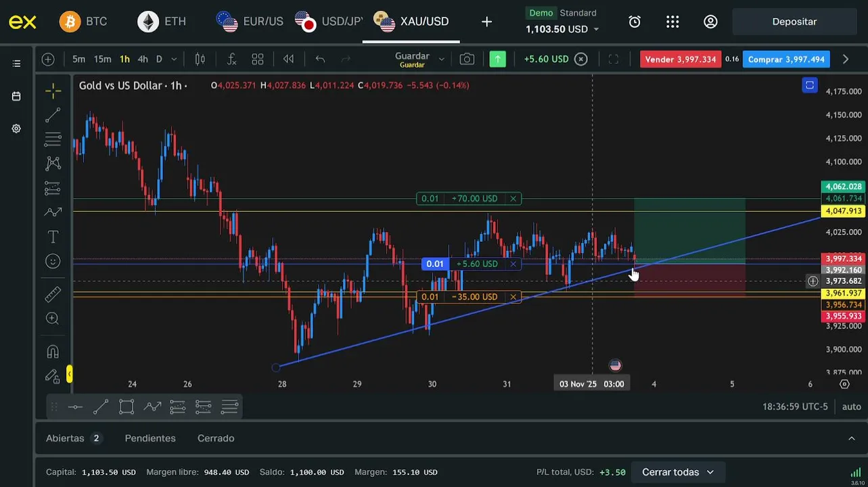Open the indicators fx menu
This screenshot has width=868, height=487.
(231, 60)
